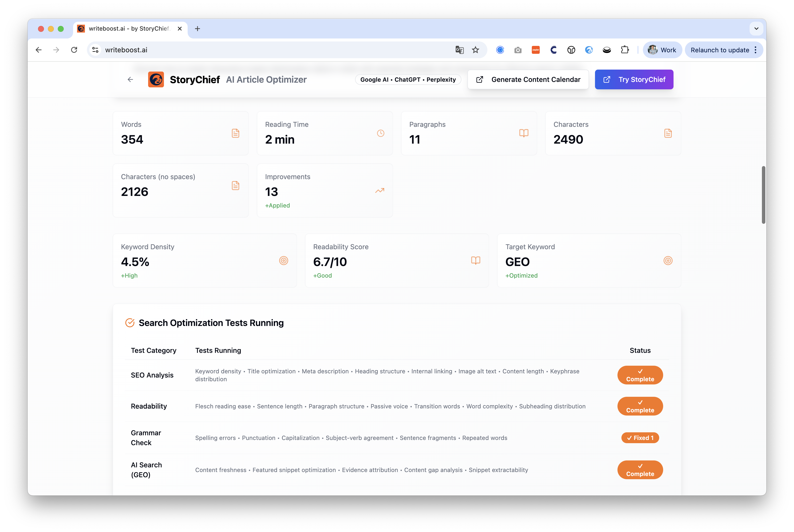
Task: Click the writeboost.ai address bar field
Action: click(272, 50)
